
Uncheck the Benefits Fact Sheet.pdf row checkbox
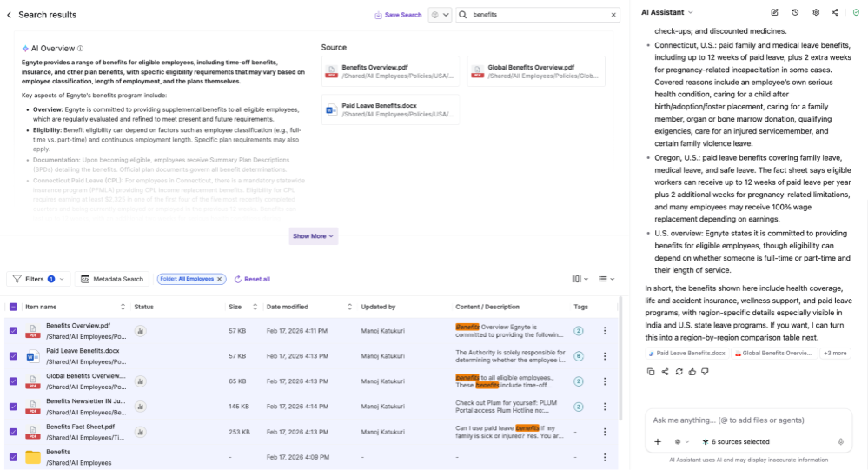[13, 432]
